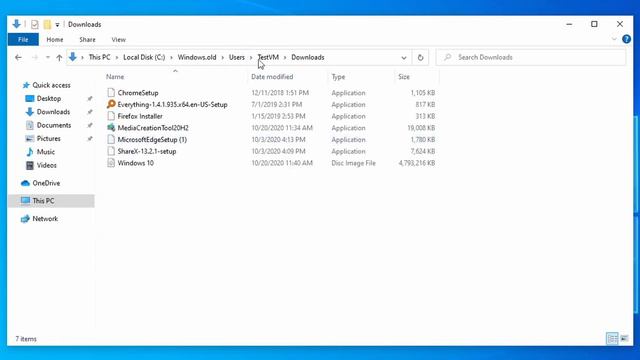Click Users breadcrumb in address bar

pos(237,58)
